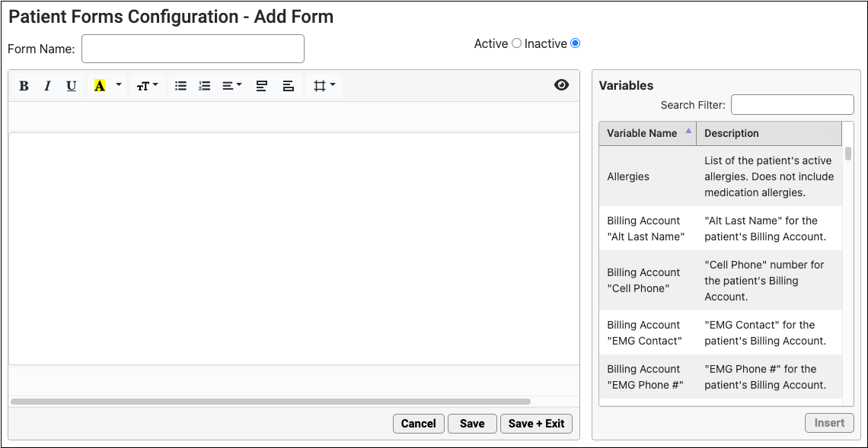This screenshot has width=868, height=448.
Task: Insert an unordered bullet list
Action: [180, 86]
